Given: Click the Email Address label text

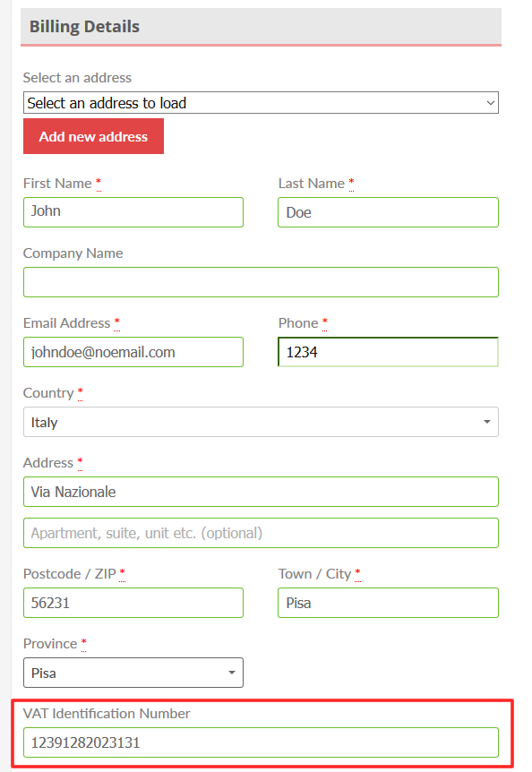Looking at the screenshot, I should pyautogui.click(x=66, y=323).
